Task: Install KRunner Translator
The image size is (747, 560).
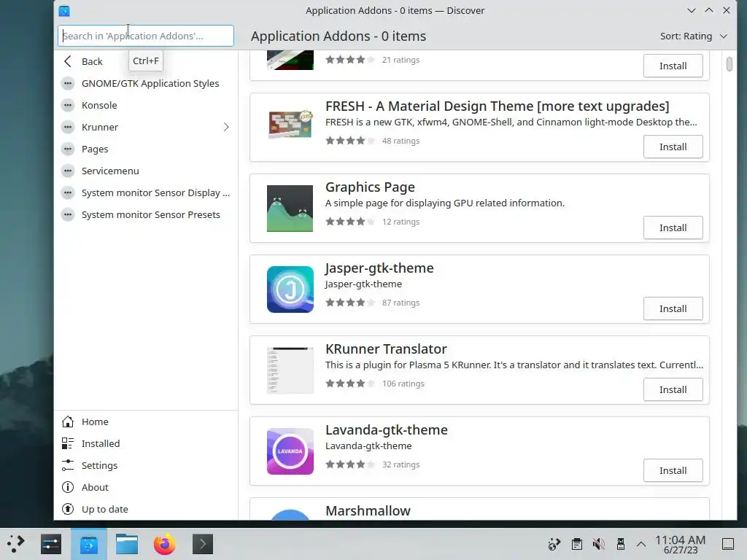Action: pos(673,389)
